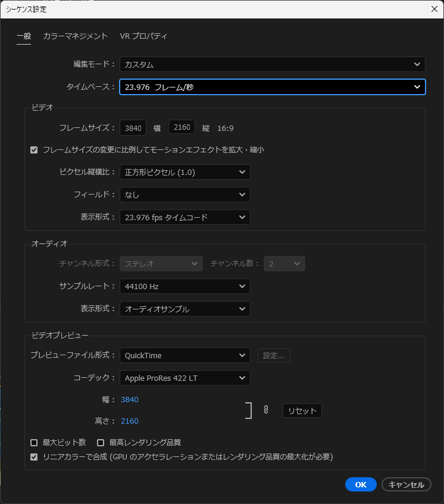Open the フィールド dropdown

point(185,195)
